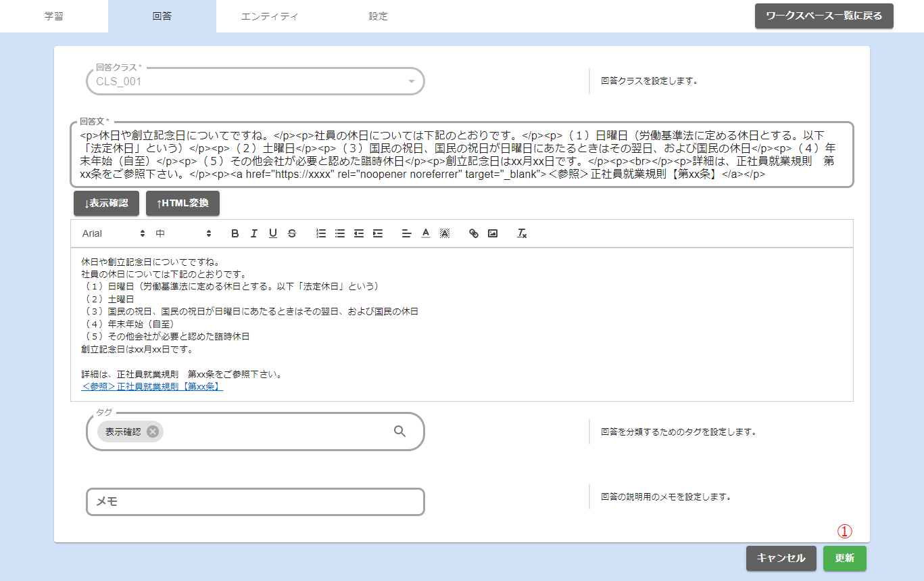This screenshot has height=581, width=924.
Task: Apply bold formatting in editor toolbar
Action: (x=235, y=233)
